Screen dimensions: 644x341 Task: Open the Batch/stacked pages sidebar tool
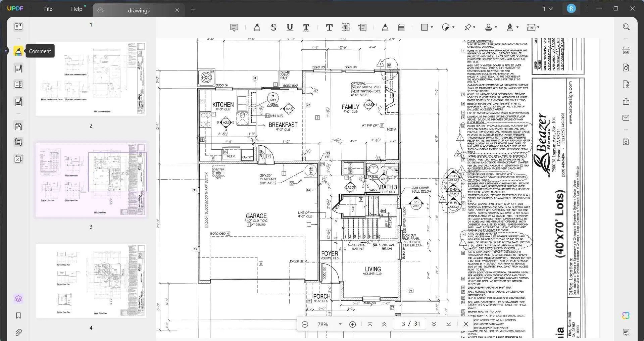click(x=18, y=158)
